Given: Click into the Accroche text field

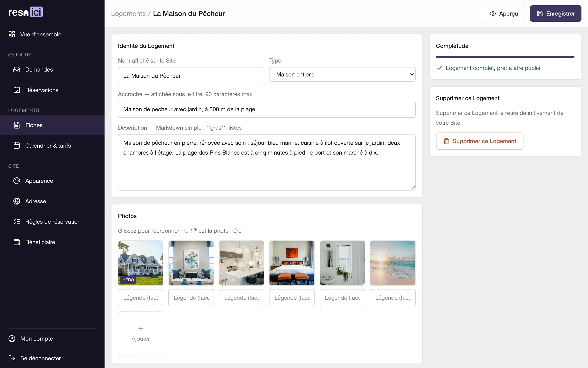Looking at the screenshot, I should [267, 109].
